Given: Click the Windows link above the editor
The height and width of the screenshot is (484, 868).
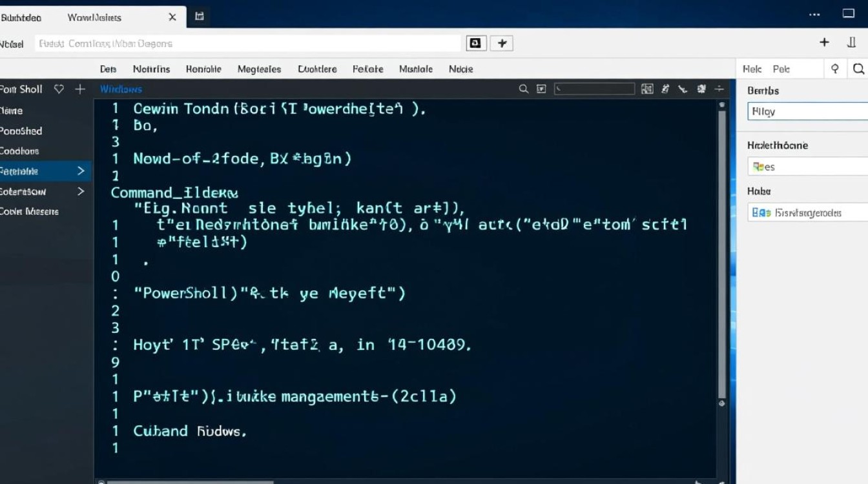Looking at the screenshot, I should click(x=121, y=89).
